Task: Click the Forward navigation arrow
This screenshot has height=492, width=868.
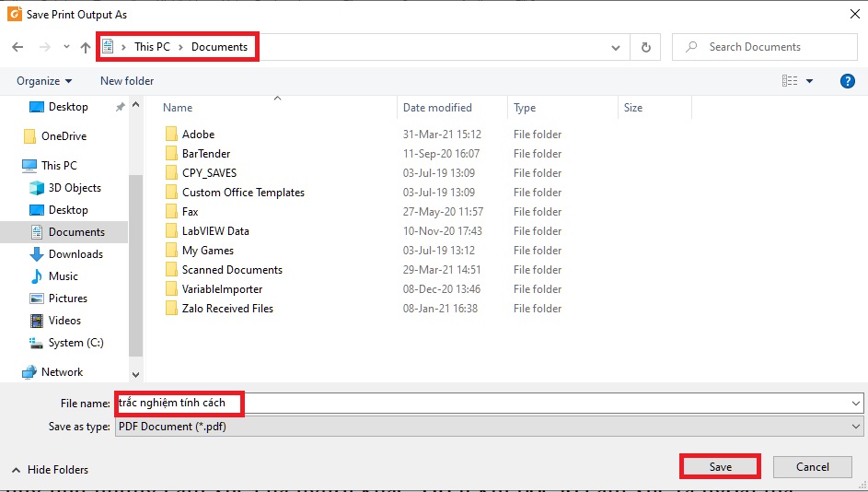Action: click(45, 47)
